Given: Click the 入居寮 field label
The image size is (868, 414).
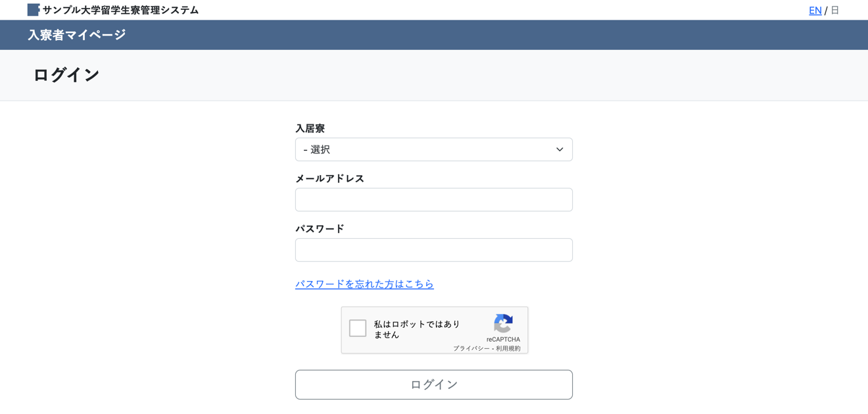Looking at the screenshot, I should [310, 128].
